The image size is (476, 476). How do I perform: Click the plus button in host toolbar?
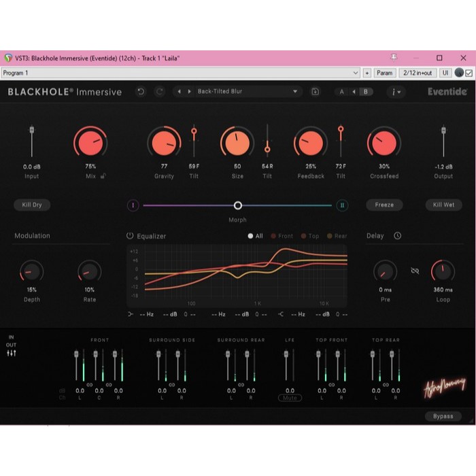tap(367, 73)
